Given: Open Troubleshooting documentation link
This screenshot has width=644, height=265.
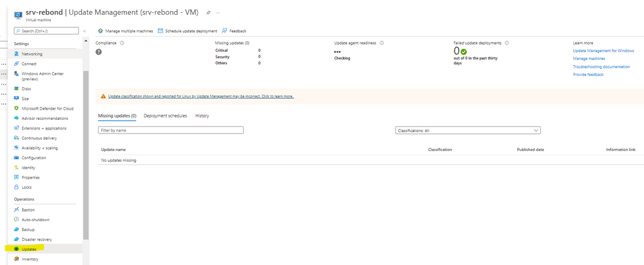Looking at the screenshot, I should 601,66.
